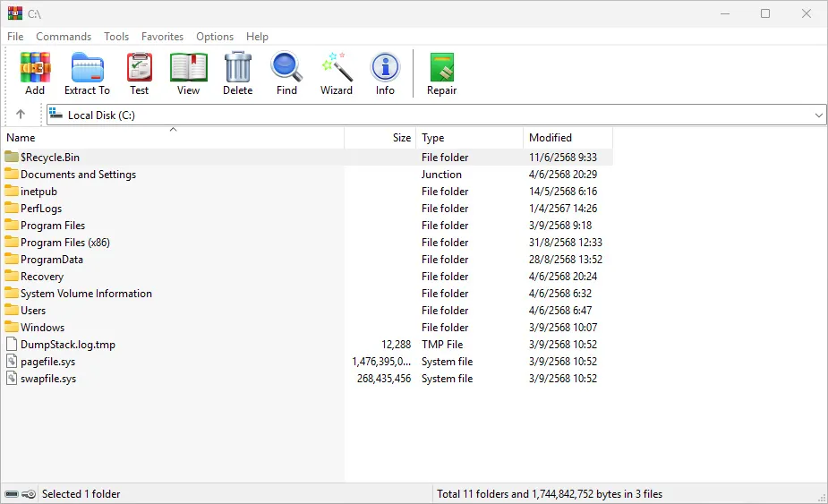This screenshot has height=504, width=828.
Task: Click the TMP File type cell
Action: [x=442, y=345]
